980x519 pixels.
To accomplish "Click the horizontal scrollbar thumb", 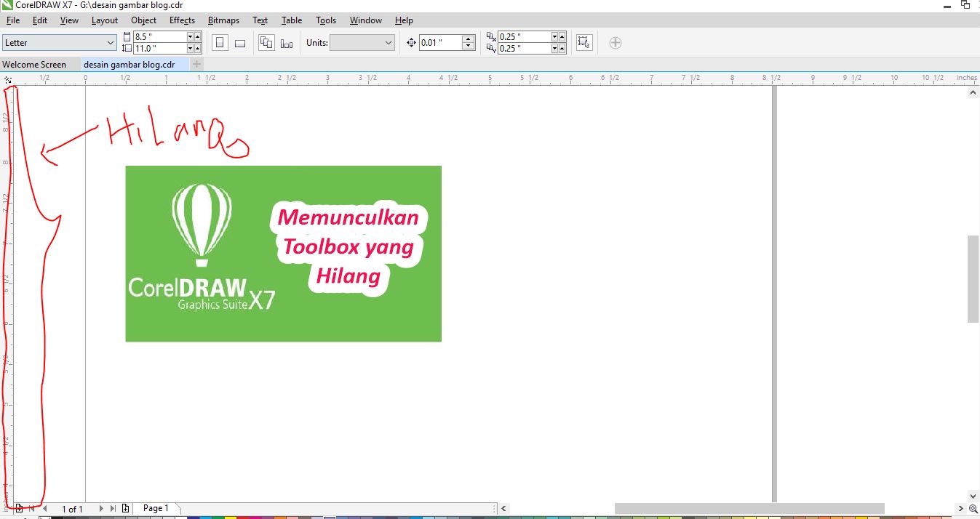I will click(749, 509).
